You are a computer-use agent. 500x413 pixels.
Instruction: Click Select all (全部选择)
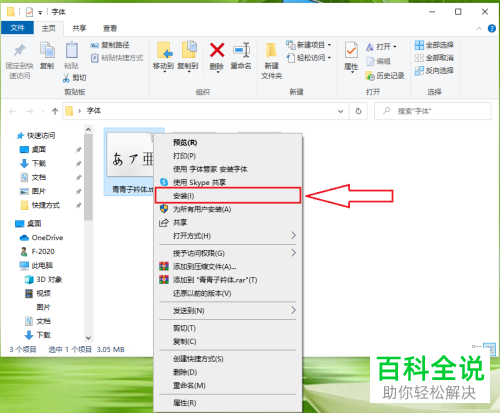pyautogui.click(x=434, y=45)
